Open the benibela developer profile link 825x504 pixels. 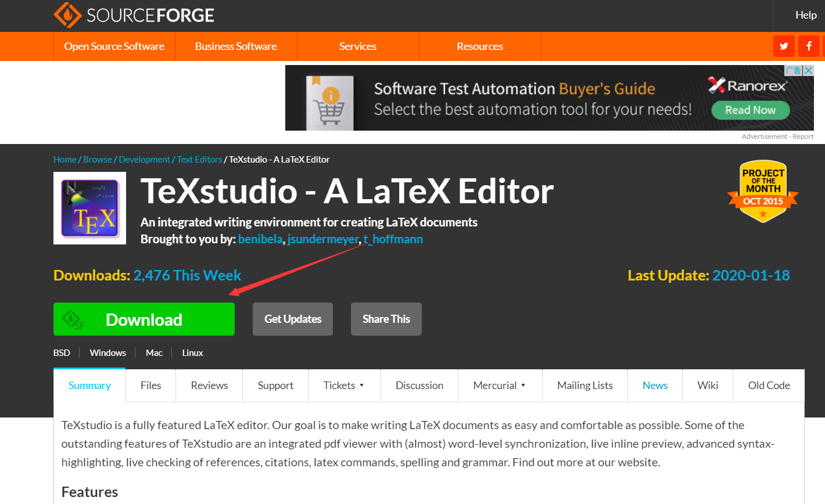click(x=260, y=239)
